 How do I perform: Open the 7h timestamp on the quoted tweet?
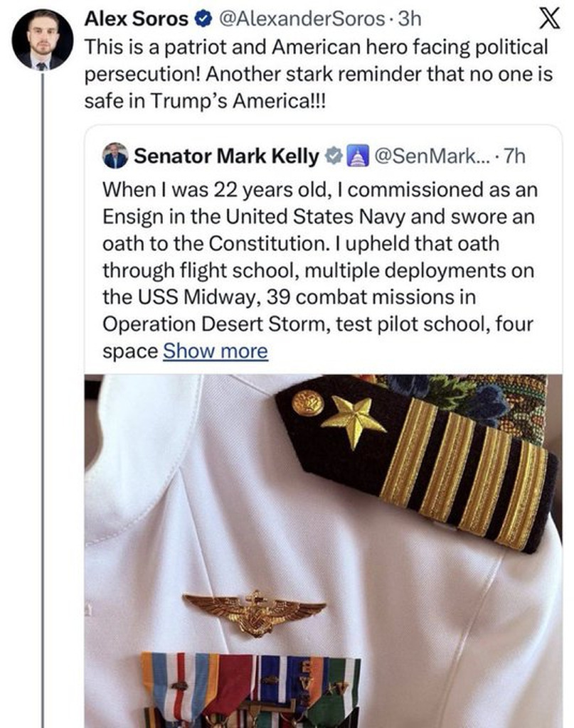click(514, 156)
